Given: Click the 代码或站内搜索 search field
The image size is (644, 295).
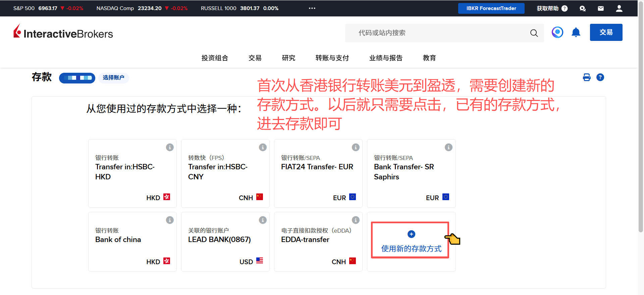Looking at the screenshot, I should tap(436, 33).
